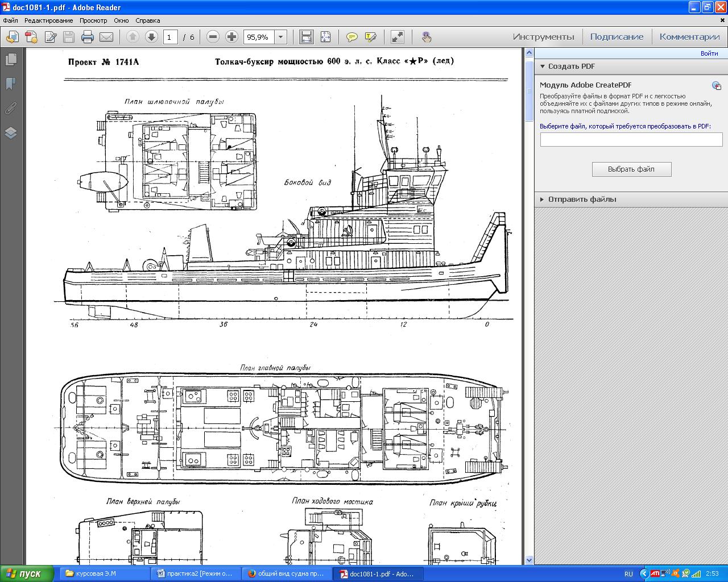Toggle fit-to-window-width scrolling mode
This screenshot has width=728, height=582.
point(307,38)
